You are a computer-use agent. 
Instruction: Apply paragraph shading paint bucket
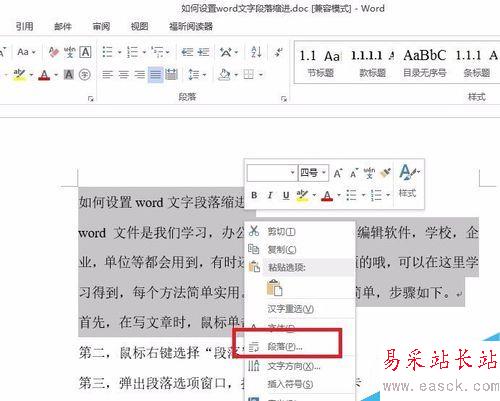(224, 75)
